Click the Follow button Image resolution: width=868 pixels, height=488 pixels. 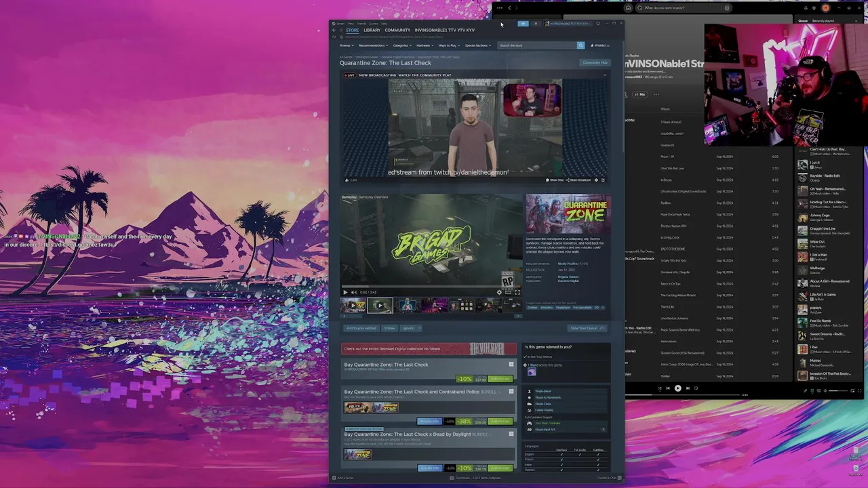389,328
